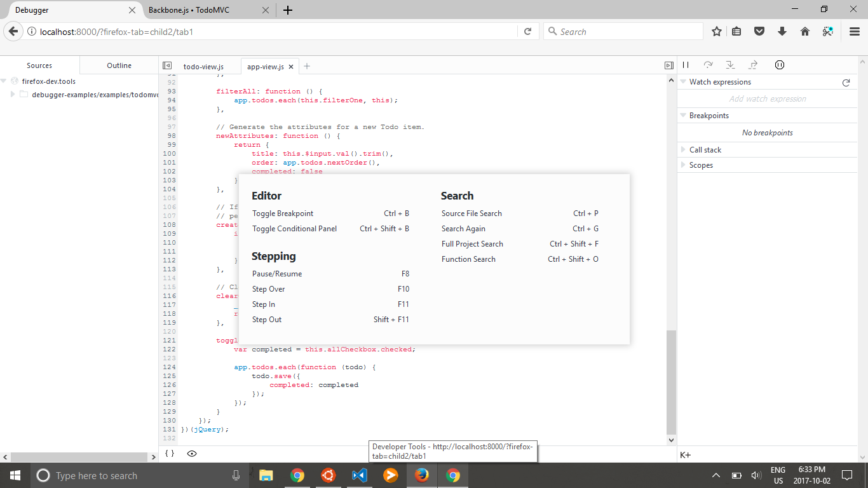Refresh watch expressions

tap(846, 83)
